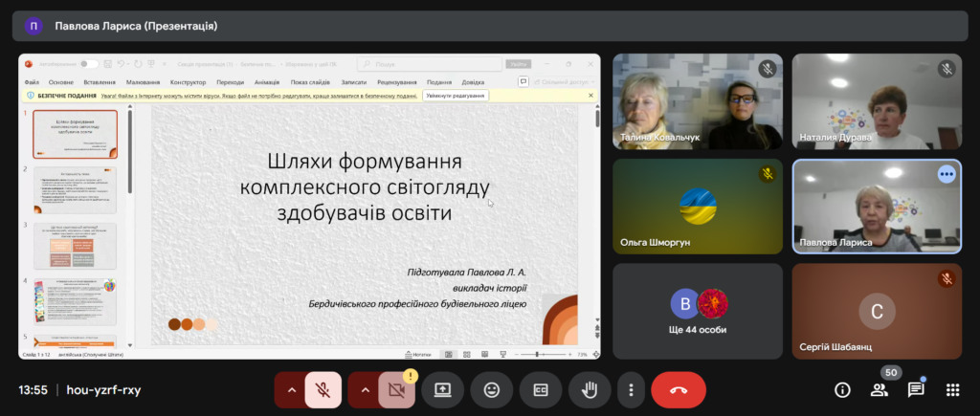Click the shared presentation slide title
This screenshot has height=416, width=980.
(x=365, y=186)
